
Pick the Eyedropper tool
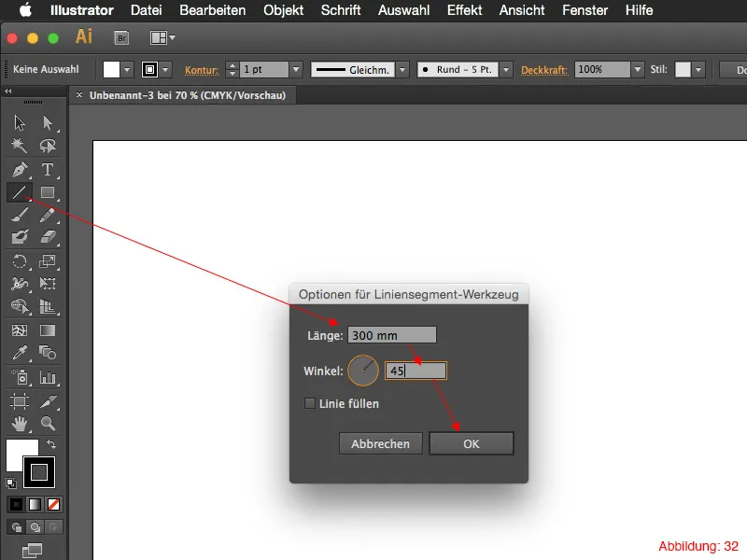[20, 353]
